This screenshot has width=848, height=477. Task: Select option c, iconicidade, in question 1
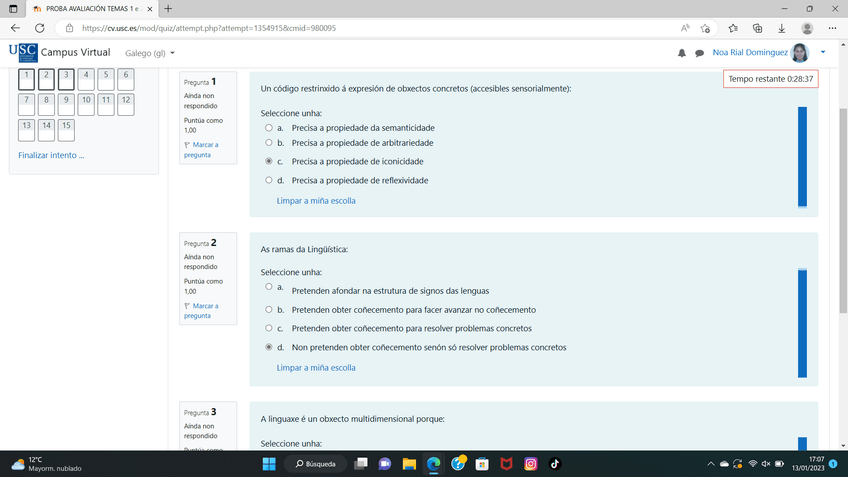click(269, 161)
